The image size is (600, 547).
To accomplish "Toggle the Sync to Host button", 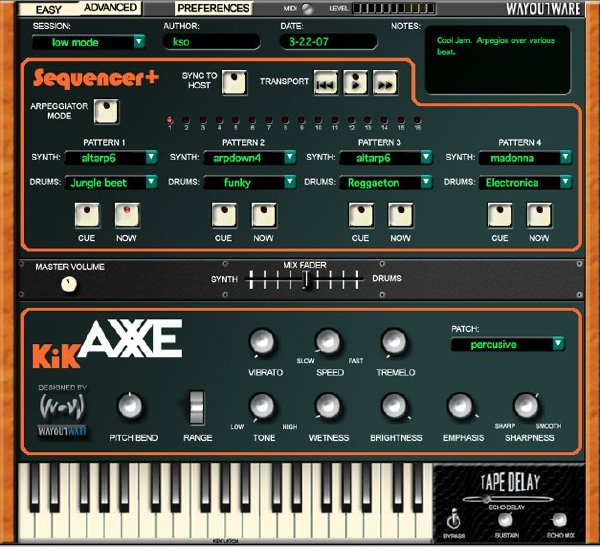I will click(x=234, y=82).
